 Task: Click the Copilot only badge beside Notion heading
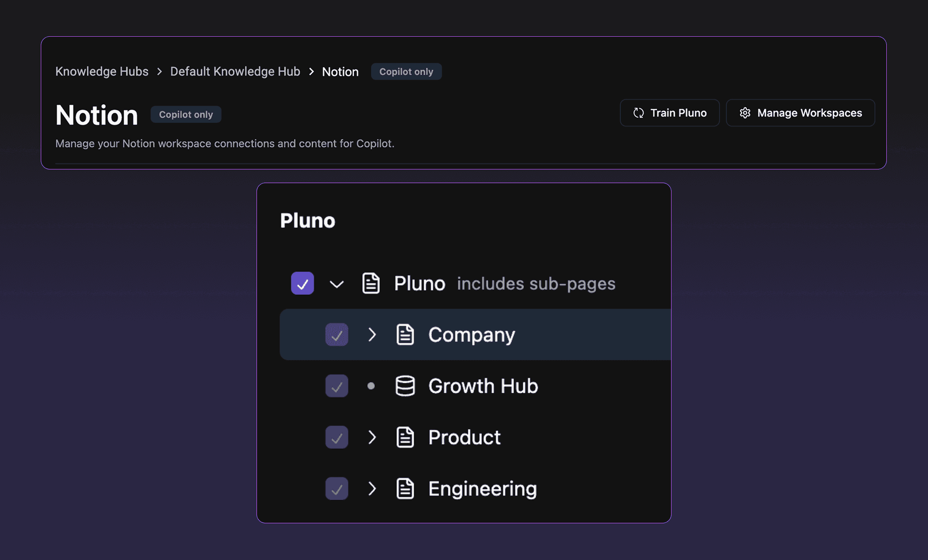186,114
